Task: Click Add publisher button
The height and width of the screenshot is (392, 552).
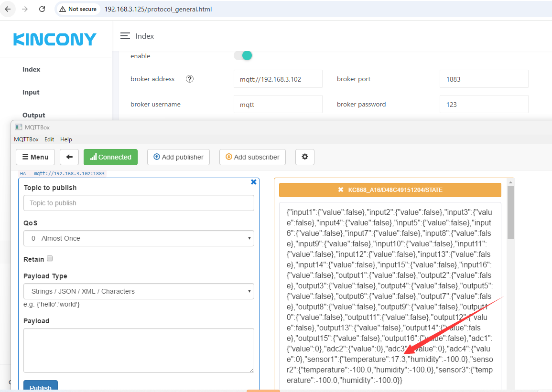Action: [x=178, y=157]
